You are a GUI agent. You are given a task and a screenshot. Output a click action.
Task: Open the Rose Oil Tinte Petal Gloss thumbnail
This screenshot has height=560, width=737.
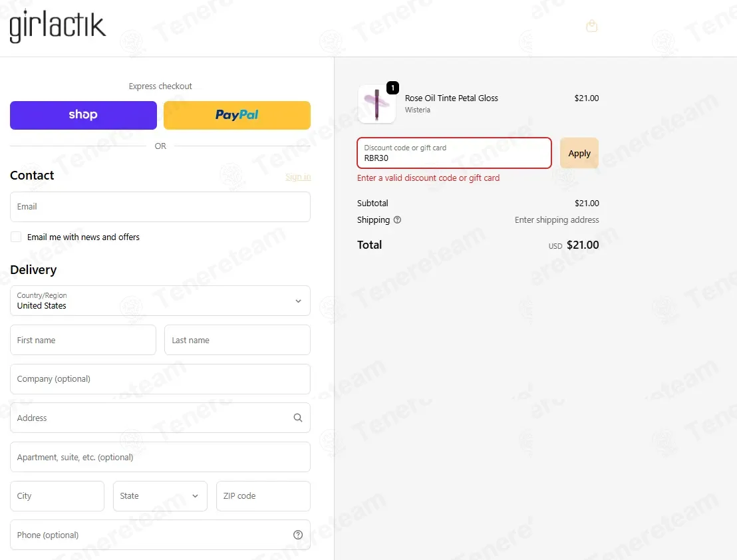[376, 104]
